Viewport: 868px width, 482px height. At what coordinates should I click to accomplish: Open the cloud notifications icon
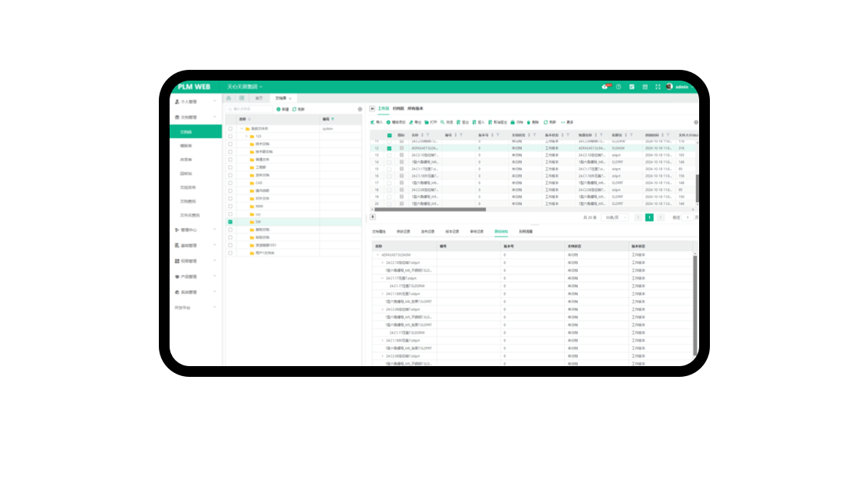point(606,87)
